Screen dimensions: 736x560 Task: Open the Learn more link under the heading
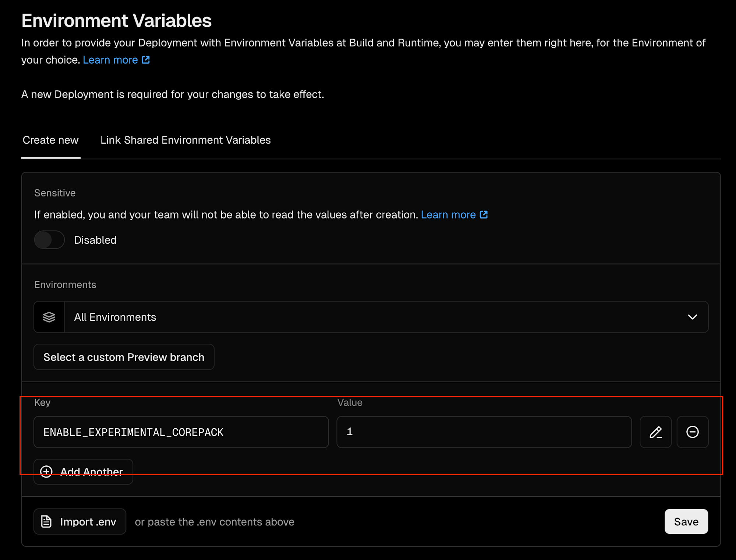110,60
